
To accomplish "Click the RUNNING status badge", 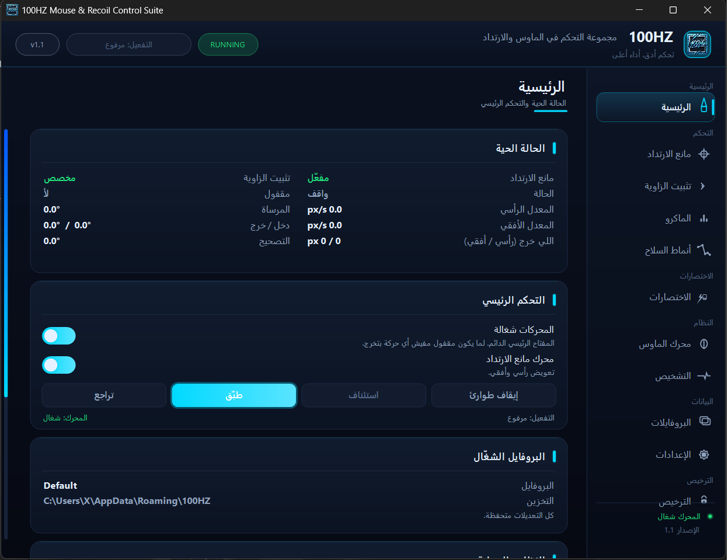I will pyautogui.click(x=228, y=44).
